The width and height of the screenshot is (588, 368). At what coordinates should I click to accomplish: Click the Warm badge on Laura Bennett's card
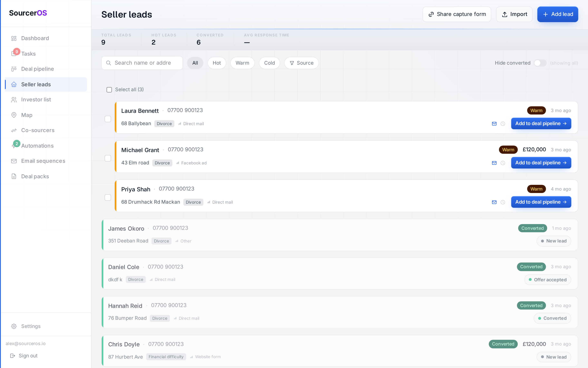(x=536, y=110)
